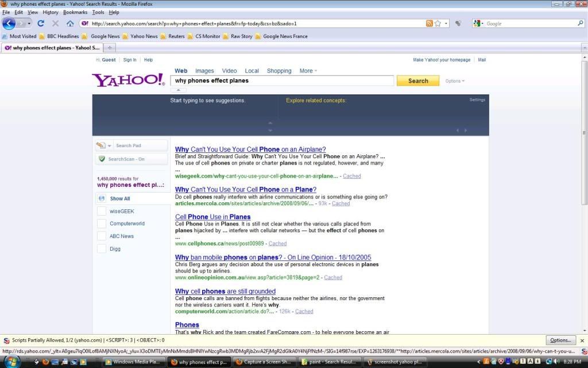Click the forward navigation arrow
This screenshot has width=588, height=368.
tap(21, 23)
